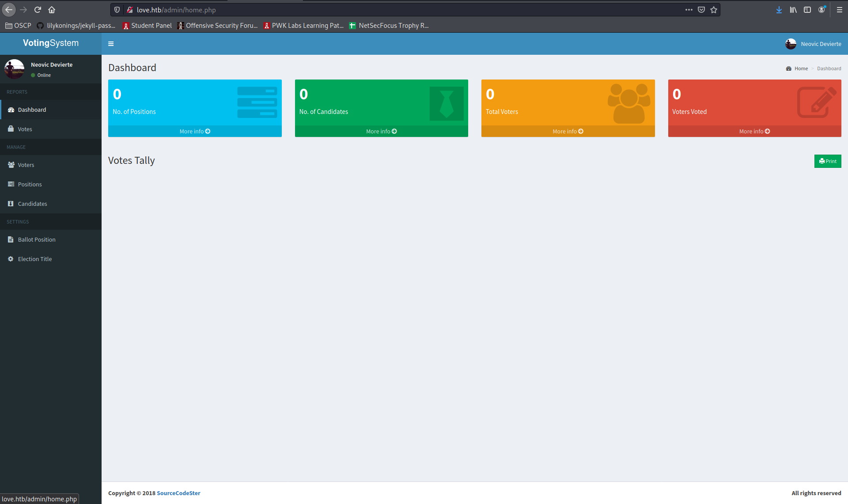Open More info under Total Voters

click(x=568, y=131)
